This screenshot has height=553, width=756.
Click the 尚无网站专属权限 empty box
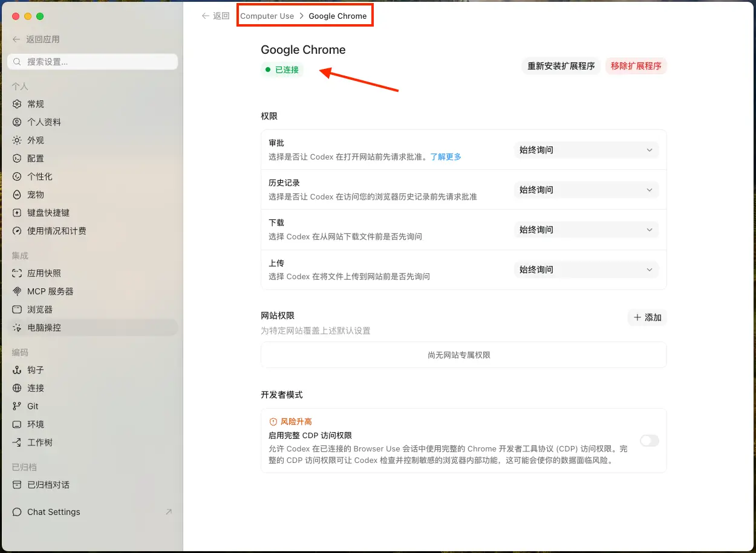[x=464, y=355]
